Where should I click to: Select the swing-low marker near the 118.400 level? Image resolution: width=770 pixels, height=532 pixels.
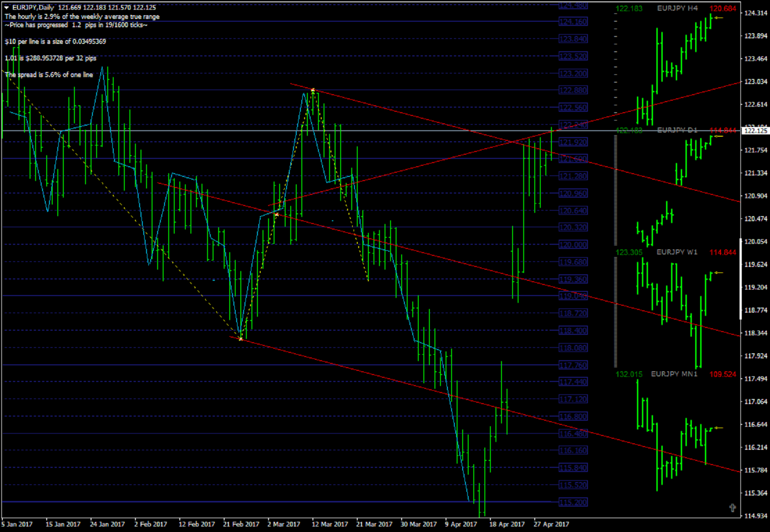[241, 339]
